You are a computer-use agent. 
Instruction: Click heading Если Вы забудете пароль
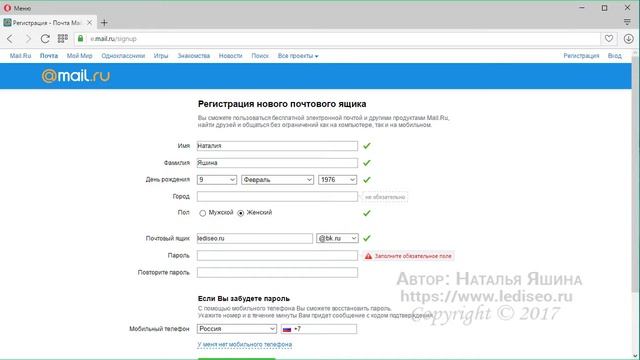[x=244, y=299]
